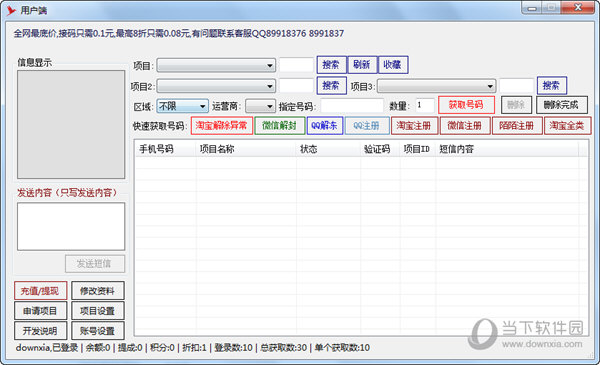
Task: Click the 信息显示 display box
Action: coord(71,124)
